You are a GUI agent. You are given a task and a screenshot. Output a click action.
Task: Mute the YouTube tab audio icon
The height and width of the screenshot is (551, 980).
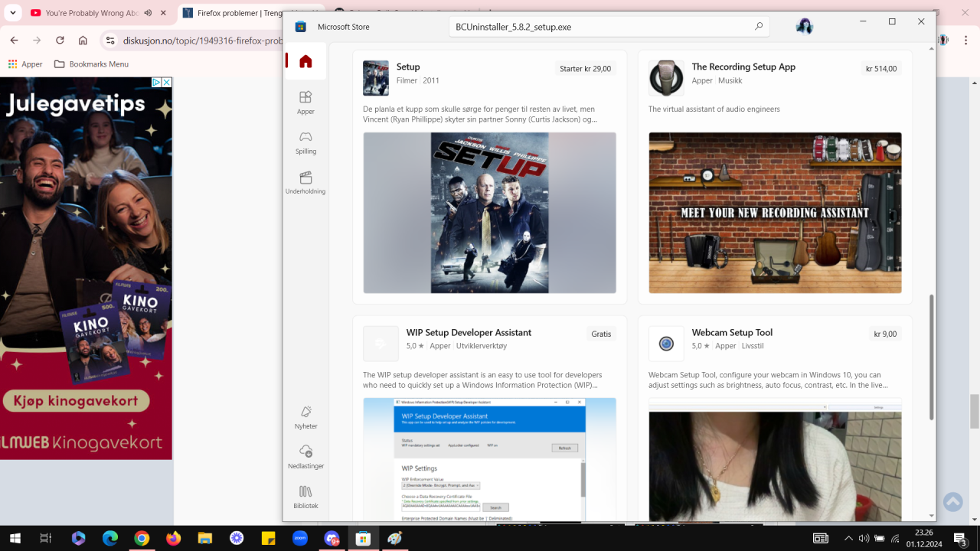148,13
